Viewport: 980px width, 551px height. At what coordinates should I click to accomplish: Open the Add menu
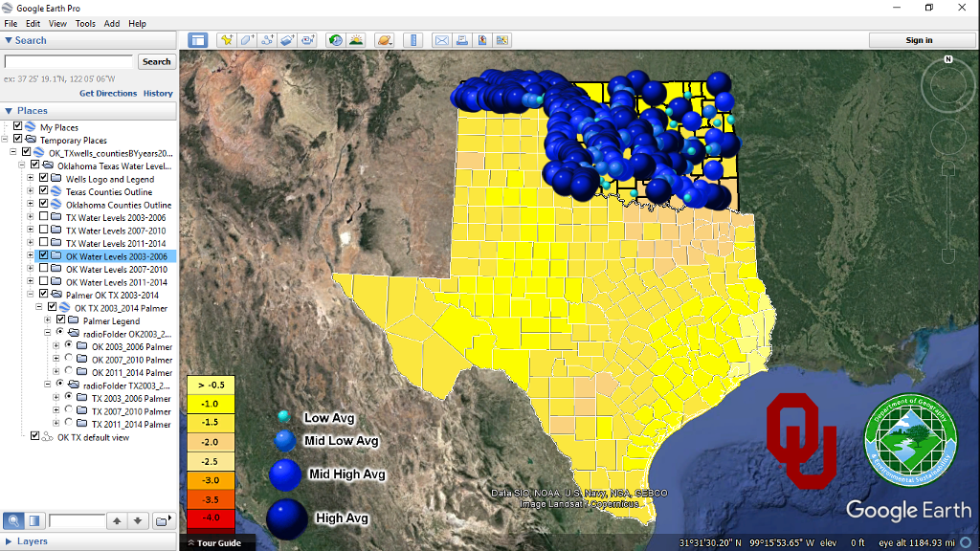(112, 24)
